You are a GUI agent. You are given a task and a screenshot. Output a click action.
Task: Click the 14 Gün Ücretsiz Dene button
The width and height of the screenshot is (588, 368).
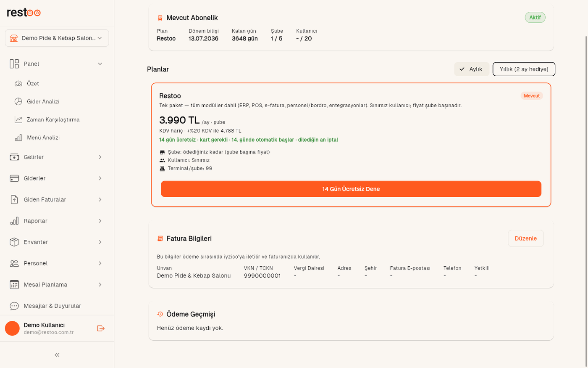pos(351,189)
